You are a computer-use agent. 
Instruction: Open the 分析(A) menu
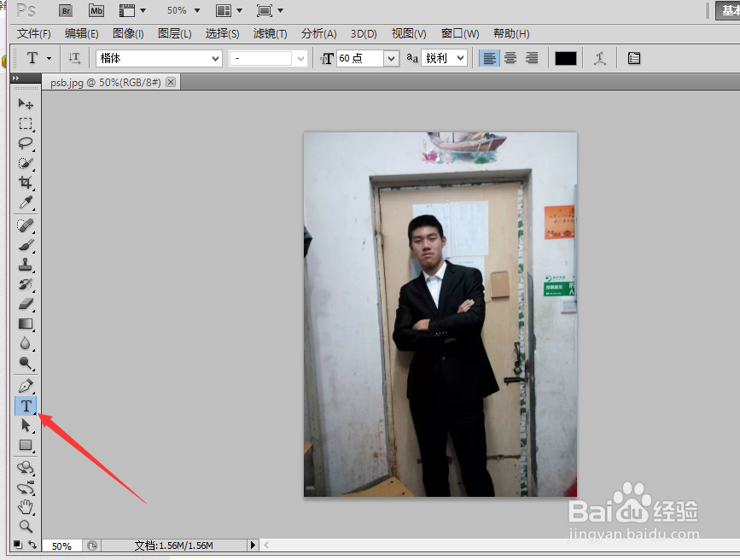click(x=319, y=33)
